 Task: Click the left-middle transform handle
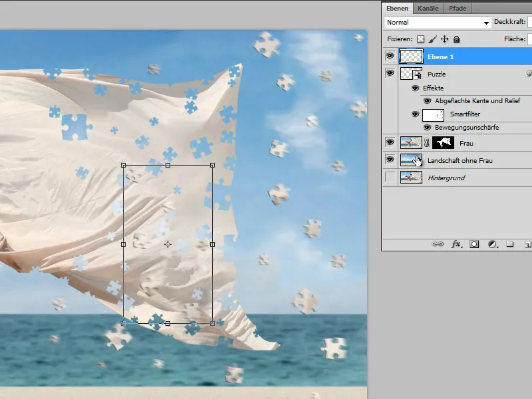(123, 244)
